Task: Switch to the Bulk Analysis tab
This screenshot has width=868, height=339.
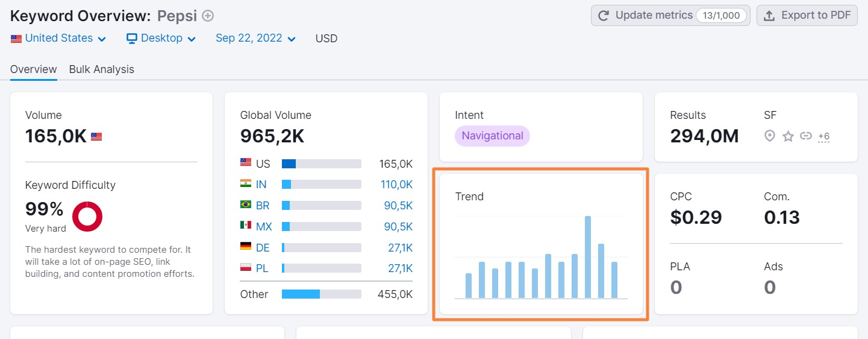Action: point(101,69)
